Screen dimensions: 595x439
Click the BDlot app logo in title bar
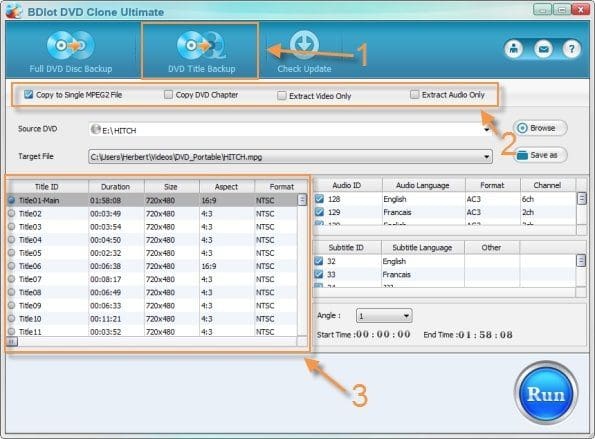click(14, 11)
